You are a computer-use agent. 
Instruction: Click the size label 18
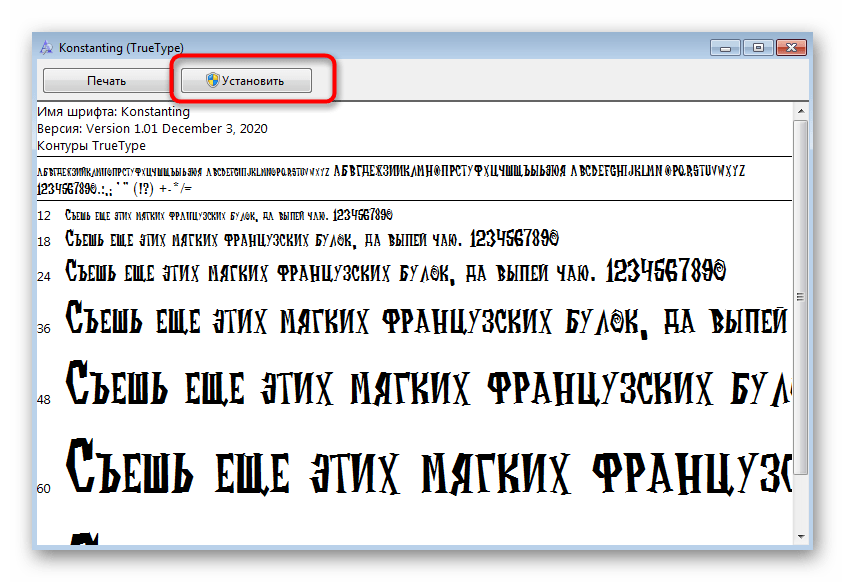44,241
